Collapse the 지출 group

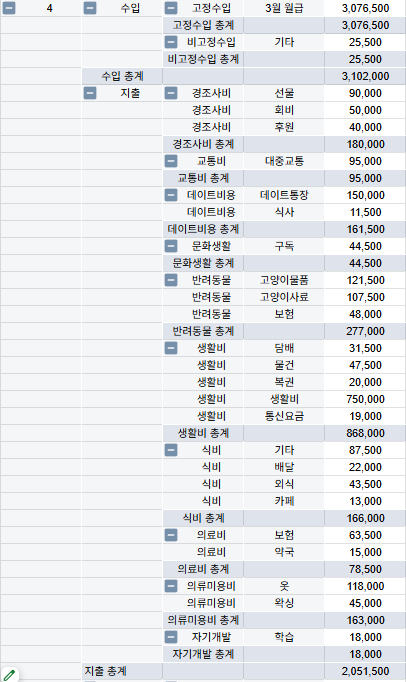pos(90,93)
